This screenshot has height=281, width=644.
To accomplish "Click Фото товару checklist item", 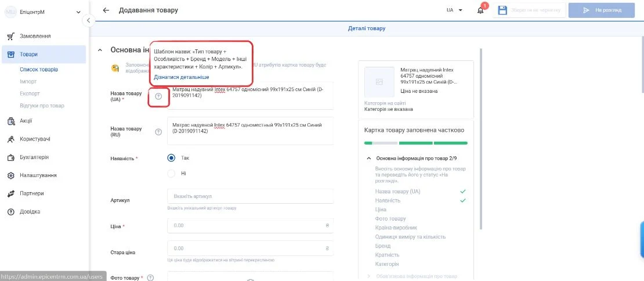I will 390,218.
